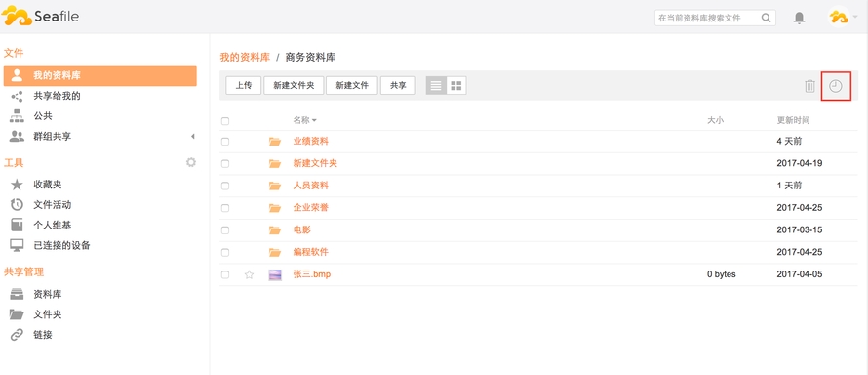This screenshot has height=375, width=868.
Task: Check the 编程软件 row checkbox
Action: [x=225, y=252]
